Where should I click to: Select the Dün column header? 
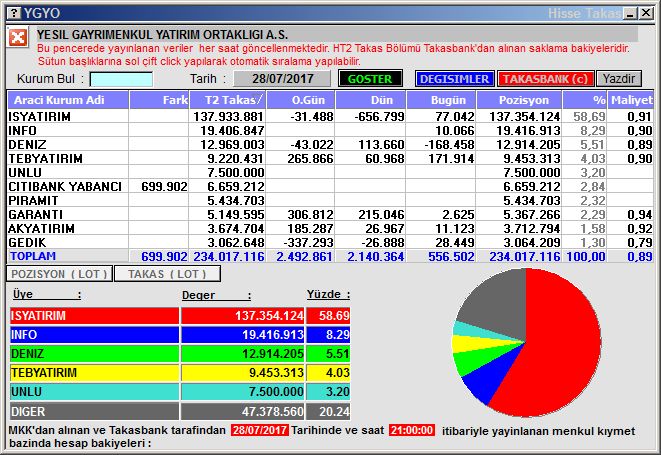coord(371,100)
